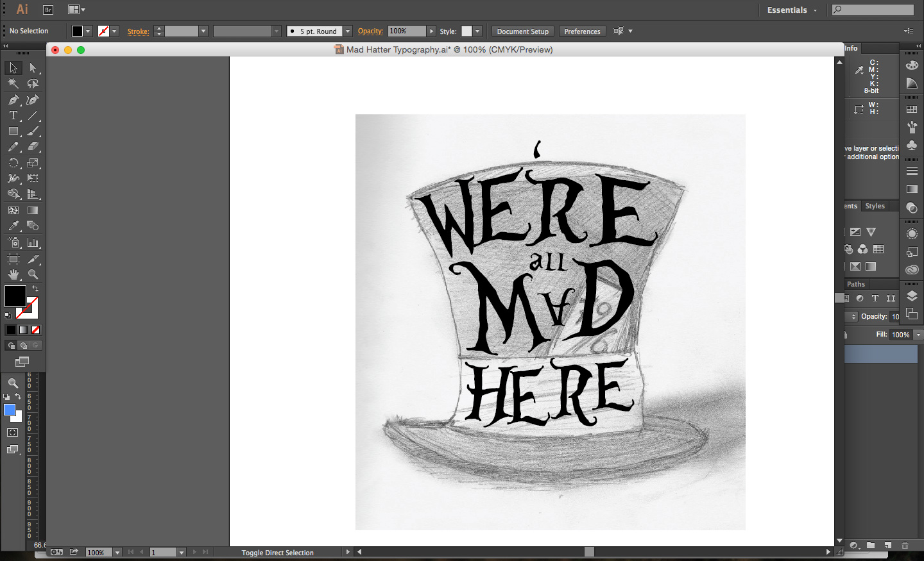Switch to the Info panel tab
The height and width of the screenshot is (561, 924).
851,48
